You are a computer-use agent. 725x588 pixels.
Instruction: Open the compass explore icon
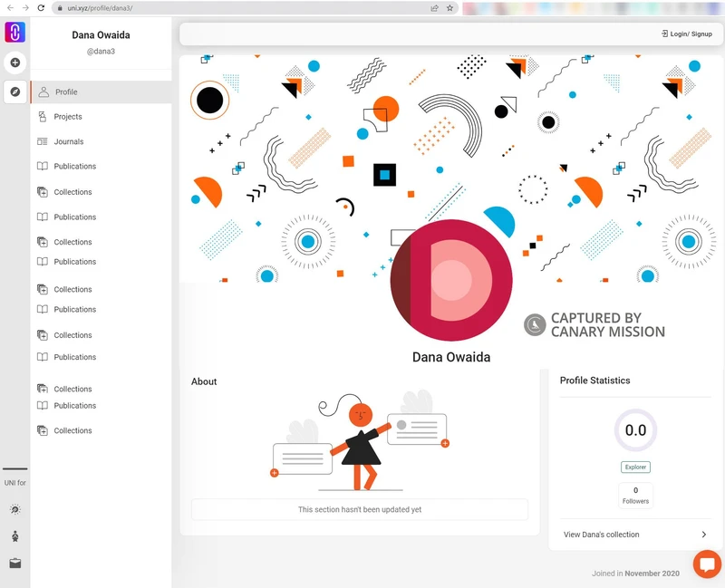[x=14, y=92]
